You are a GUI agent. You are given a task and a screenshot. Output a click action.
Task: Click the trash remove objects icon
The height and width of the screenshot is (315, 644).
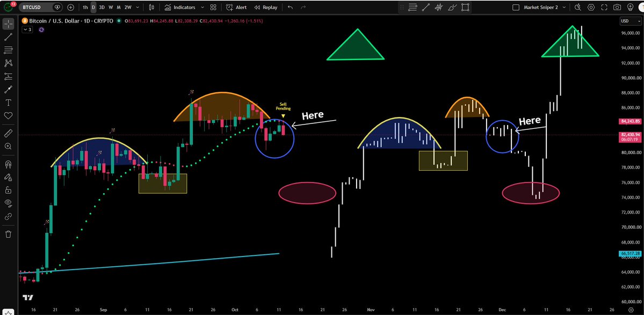pyautogui.click(x=8, y=234)
